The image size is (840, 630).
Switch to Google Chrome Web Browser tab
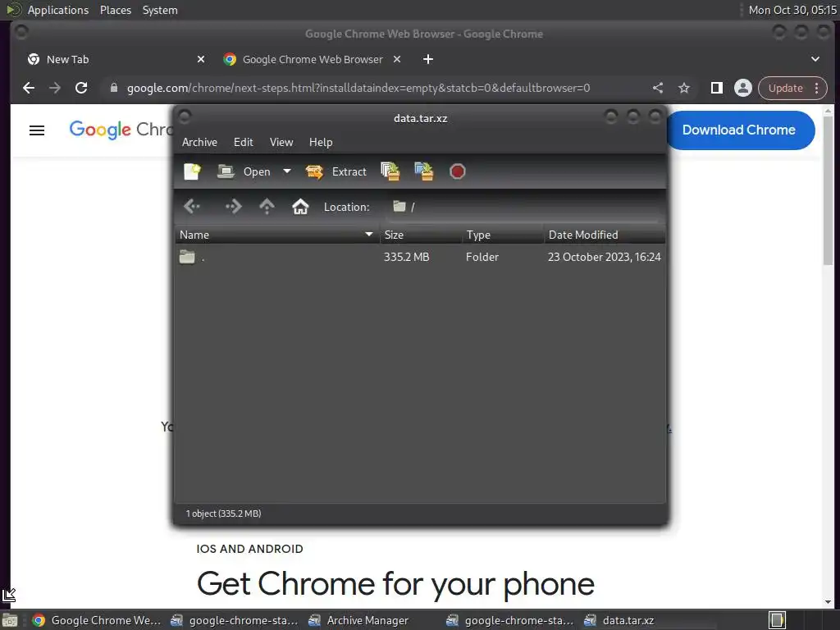(x=313, y=59)
